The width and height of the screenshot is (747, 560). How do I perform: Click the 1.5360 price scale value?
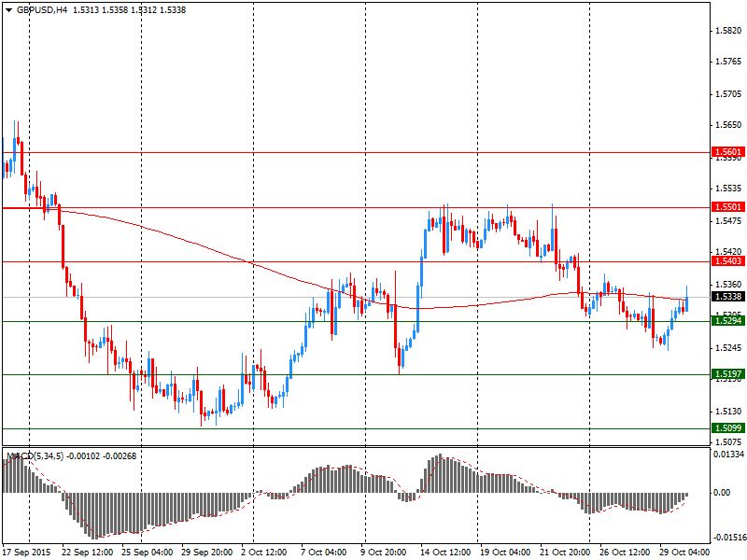(x=728, y=285)
